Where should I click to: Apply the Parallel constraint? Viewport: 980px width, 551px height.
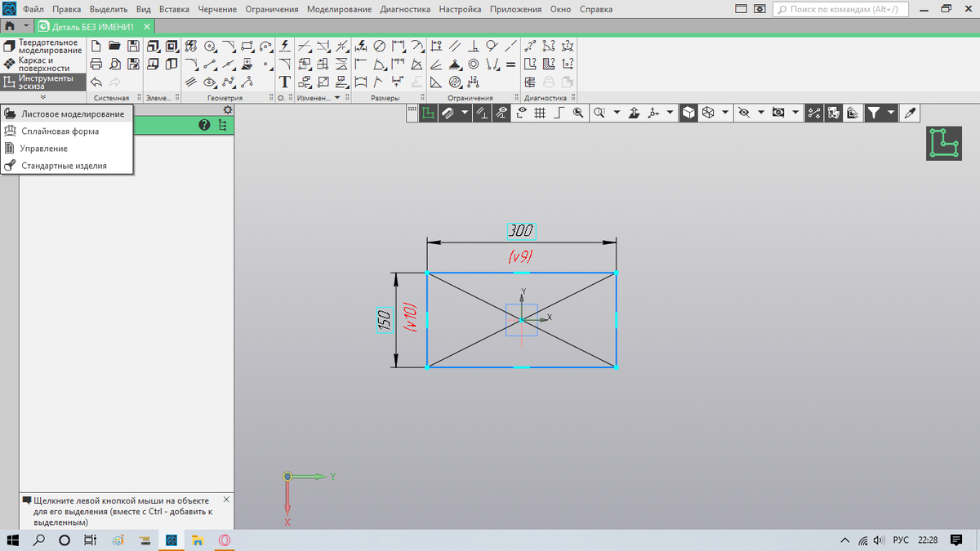455,46
